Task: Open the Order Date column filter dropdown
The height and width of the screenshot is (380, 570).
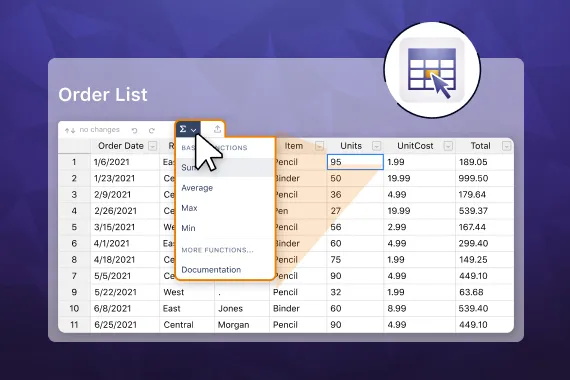Action: coord(153,146)
